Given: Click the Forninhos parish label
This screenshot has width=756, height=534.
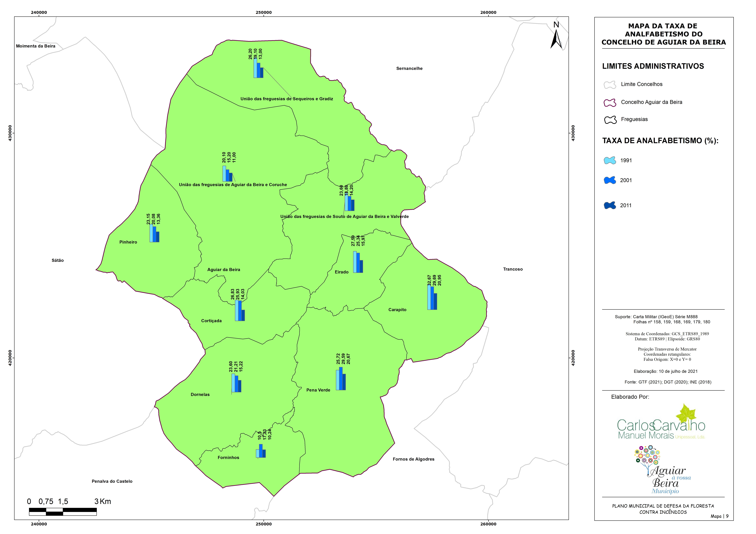Looking at the screenshot, I should [229, 458].
